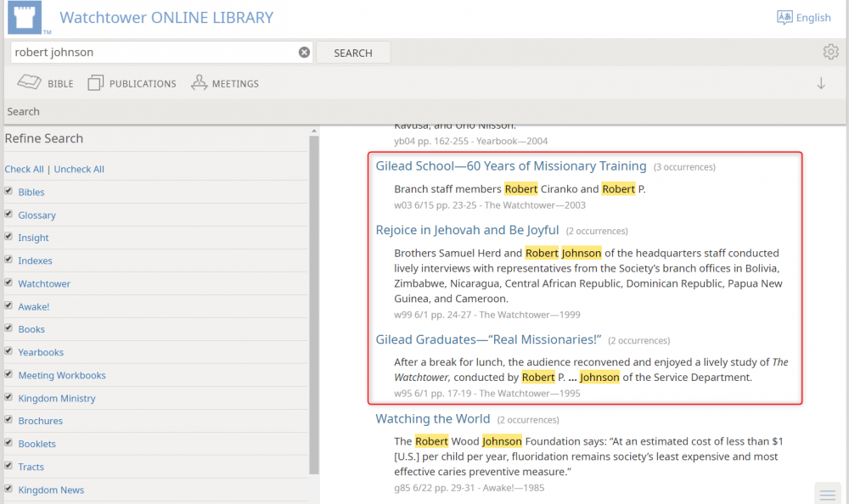This screenshot has width=849, height=504.
Task: Uncheck the Bibles filter checkbox
Action: click(x=9, y=192)
